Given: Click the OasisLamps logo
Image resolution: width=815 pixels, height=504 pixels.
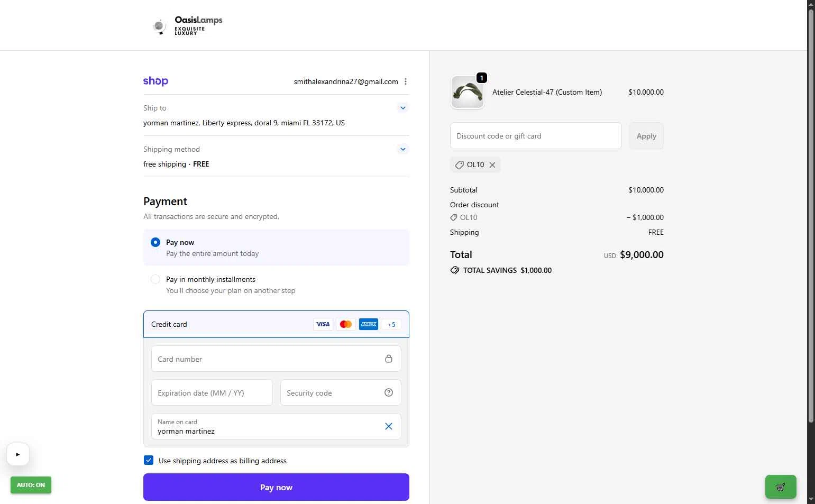Looking at the screenshot, I should click(187, 25).
